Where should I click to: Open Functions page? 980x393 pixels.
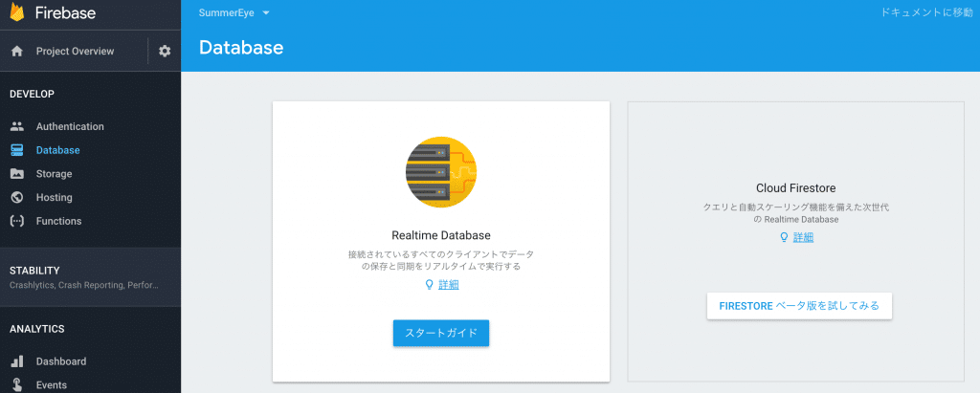58,221
